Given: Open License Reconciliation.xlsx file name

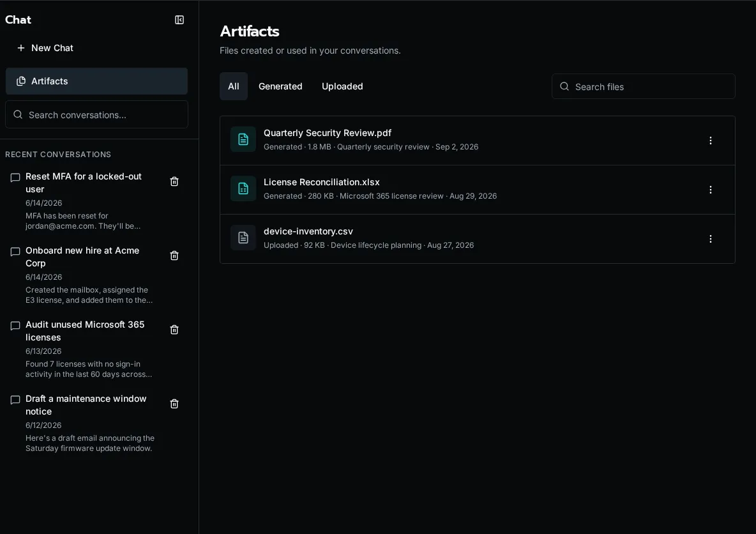Looking at the screenshot, I should coord(322,182).
